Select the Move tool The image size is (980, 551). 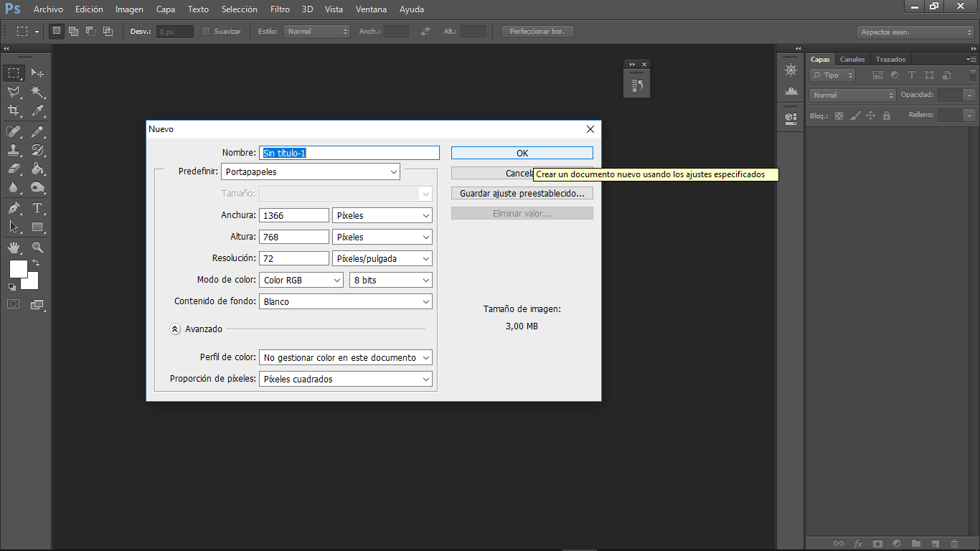click(x=37, y=73)
